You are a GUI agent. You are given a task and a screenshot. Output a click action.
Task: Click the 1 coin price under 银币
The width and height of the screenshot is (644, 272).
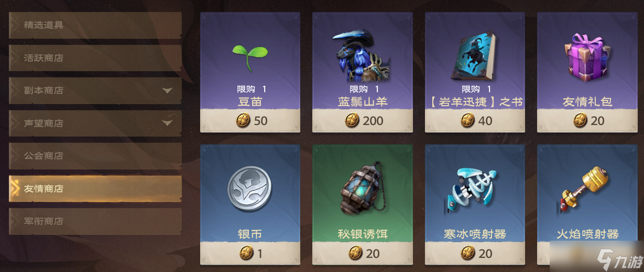(x=251, y=254)
